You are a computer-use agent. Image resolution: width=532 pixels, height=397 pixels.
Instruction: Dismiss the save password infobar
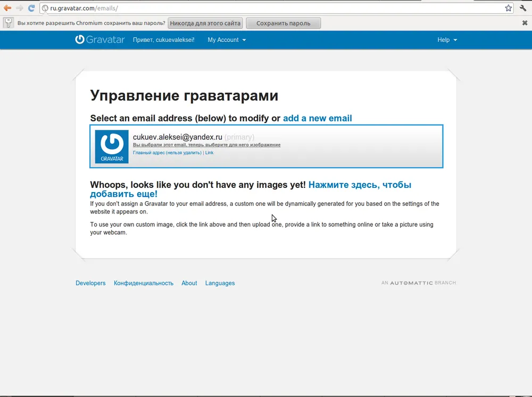pos(525,23)
